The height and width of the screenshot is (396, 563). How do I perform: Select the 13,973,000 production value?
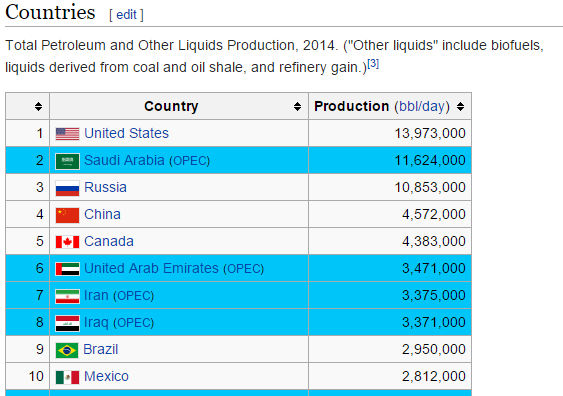(430, 134)
